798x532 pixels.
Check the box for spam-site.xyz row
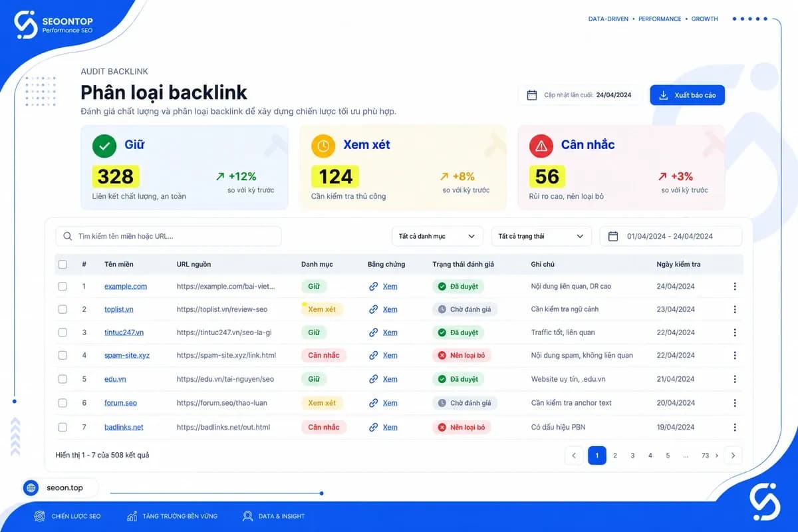pyautogui.click(x=63, y=355)
